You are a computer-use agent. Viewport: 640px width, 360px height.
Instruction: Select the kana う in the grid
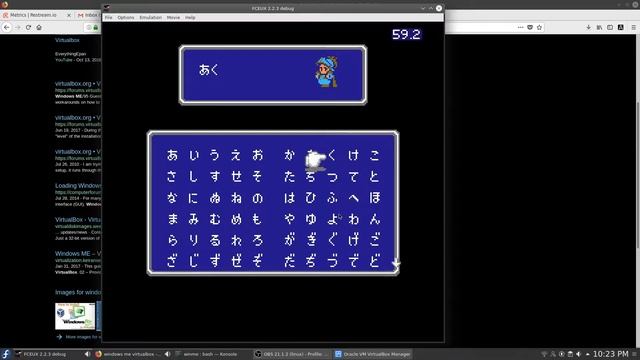(x=215, y=155)
